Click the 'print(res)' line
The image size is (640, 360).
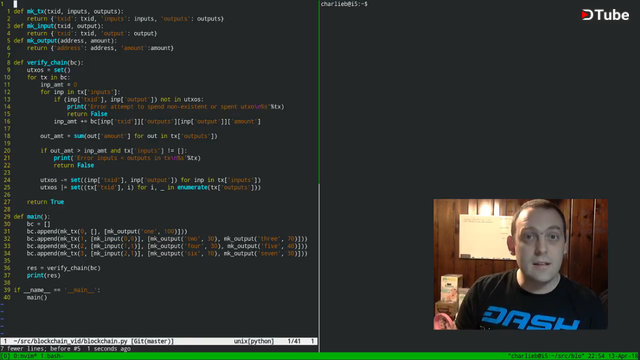click(44, 276)
